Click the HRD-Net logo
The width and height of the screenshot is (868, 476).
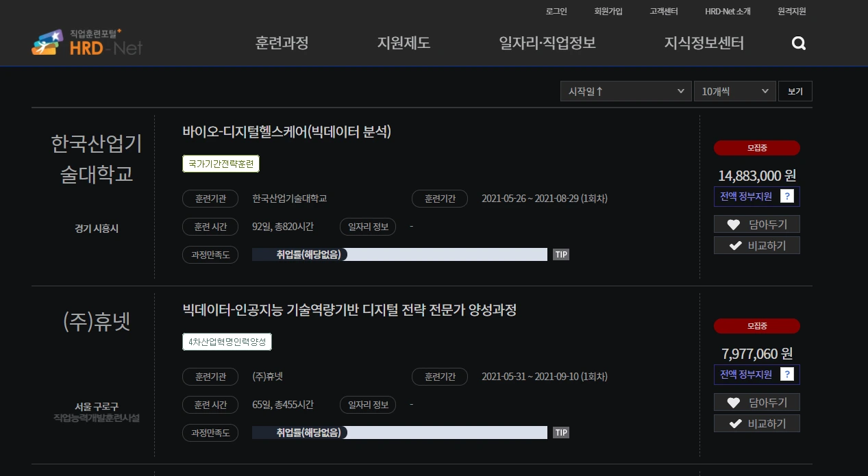[x=87, y=42]
